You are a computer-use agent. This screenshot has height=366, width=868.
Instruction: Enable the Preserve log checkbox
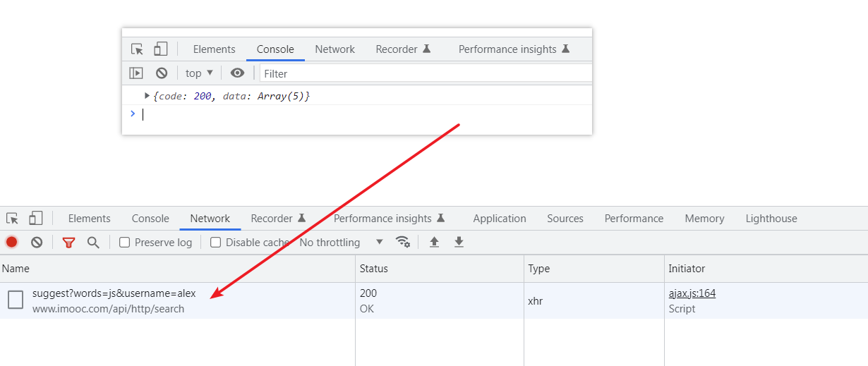(x=125, y=243)
